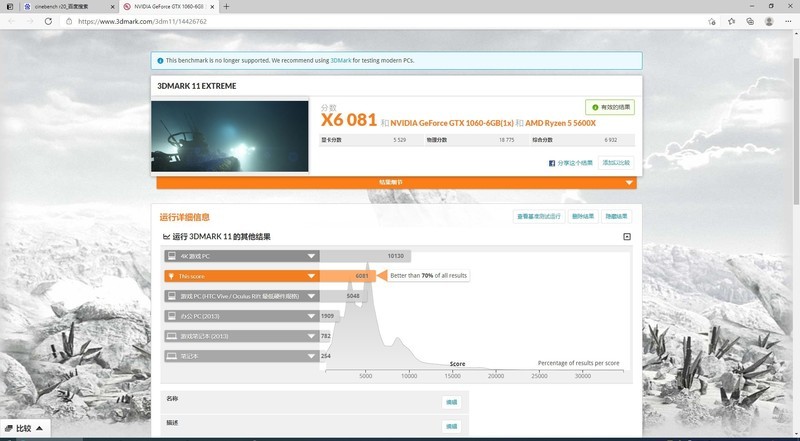Close the cinebench r20 tab

pyautogui.click(x=113, y=7)
